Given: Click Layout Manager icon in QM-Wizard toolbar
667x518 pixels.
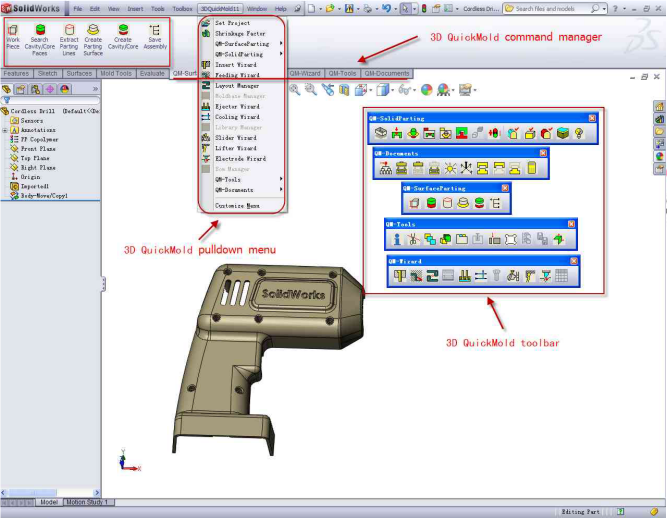Looking at the screenshot, I should click(432, 276).
